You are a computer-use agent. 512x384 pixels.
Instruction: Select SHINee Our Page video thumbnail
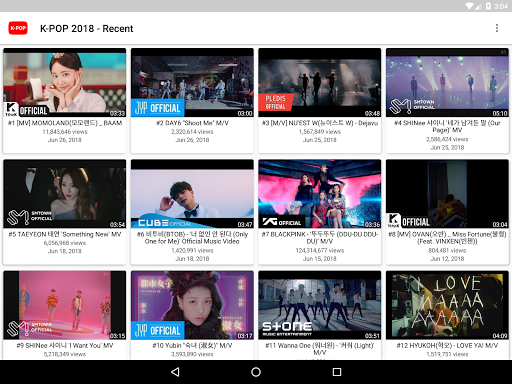click(x=447, y=83)
